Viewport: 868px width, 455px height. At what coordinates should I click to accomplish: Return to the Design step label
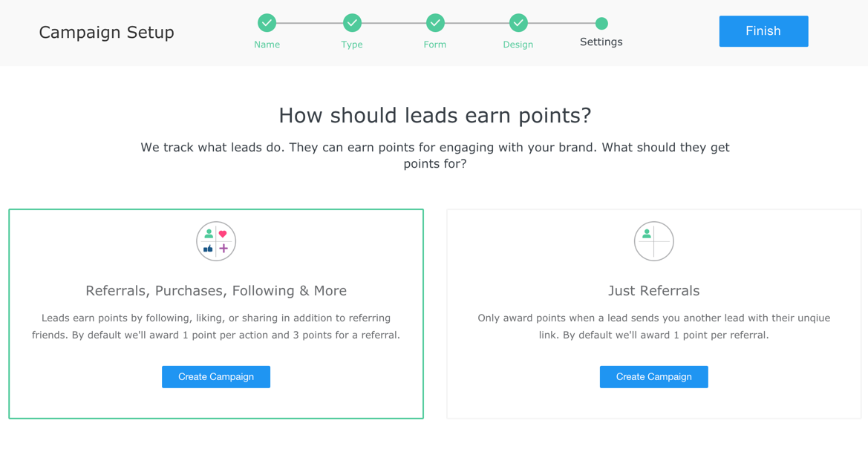point(518,45)
